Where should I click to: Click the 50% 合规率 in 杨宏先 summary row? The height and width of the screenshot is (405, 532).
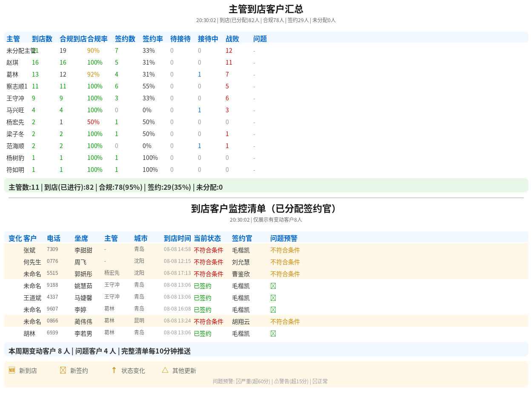93,122
